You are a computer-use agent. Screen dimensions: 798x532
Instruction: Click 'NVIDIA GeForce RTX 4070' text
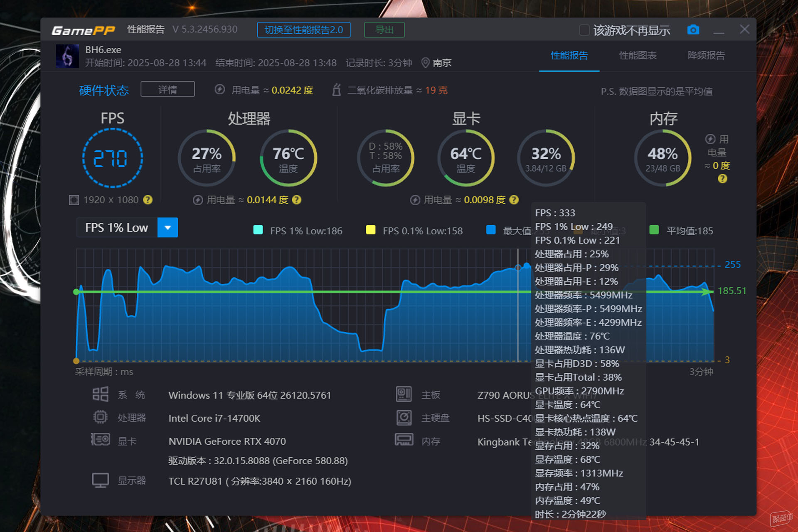point(227,441)
